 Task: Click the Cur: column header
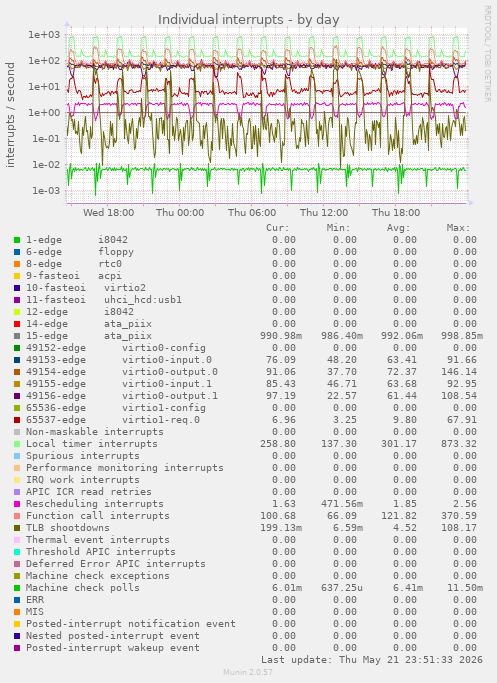[278, 228]
